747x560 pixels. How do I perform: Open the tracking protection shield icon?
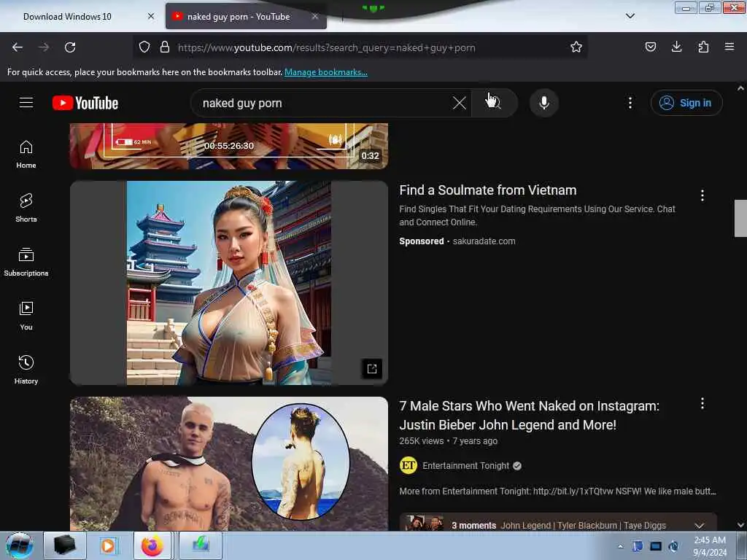tap(144, 47)
